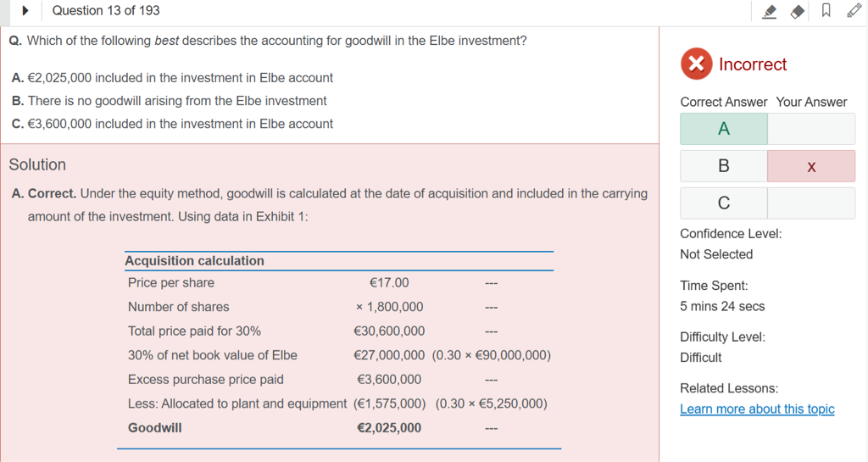Expand the question list triangle arrow

[x=25, y=11]
